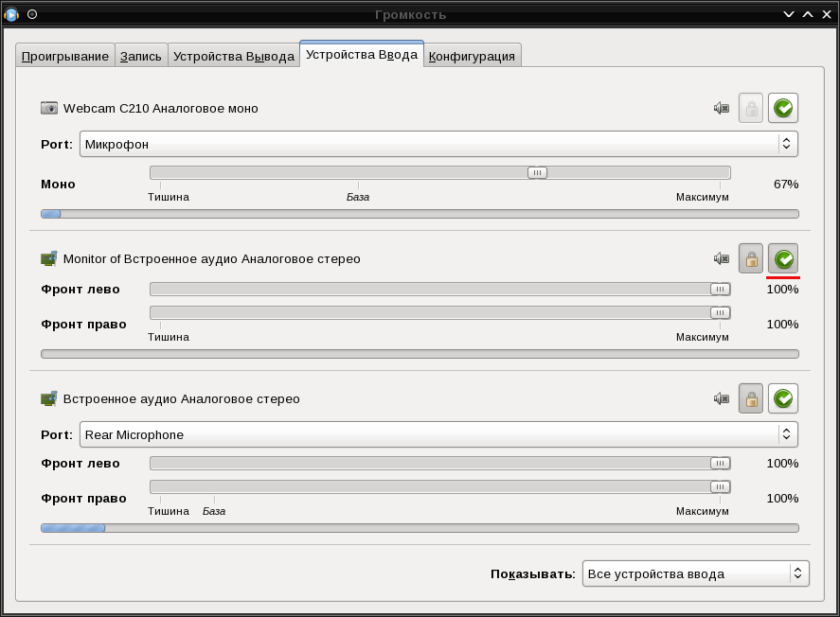The width and height of the screenshot is (840, 617).
Task: Switch to the Проигрывание tab
Action: point(65,56)
